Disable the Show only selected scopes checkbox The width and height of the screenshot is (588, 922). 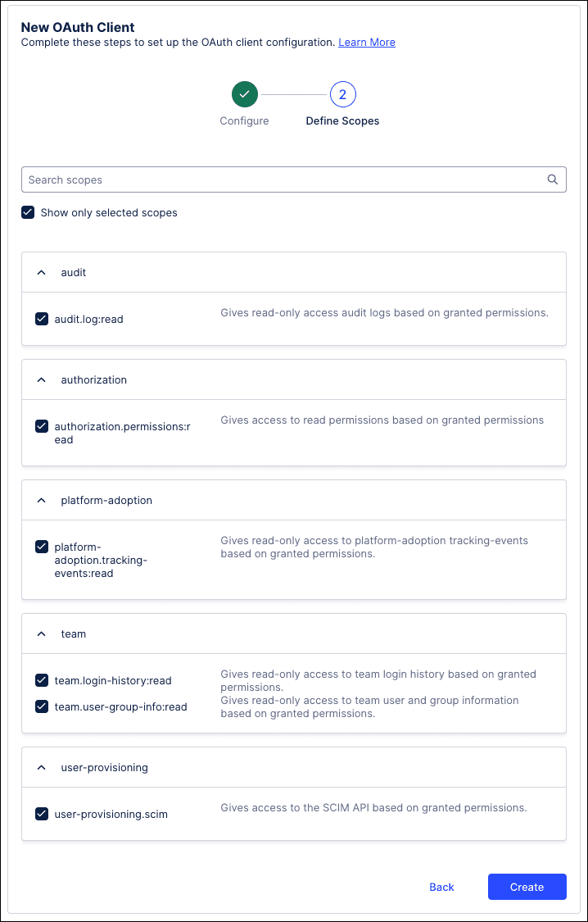(x=28, y=212)
